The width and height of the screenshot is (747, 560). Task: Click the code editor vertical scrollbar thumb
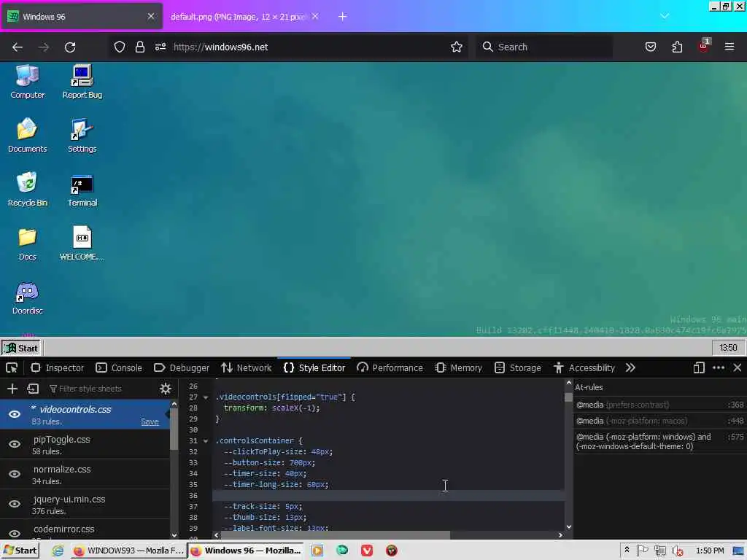point(568,397)
